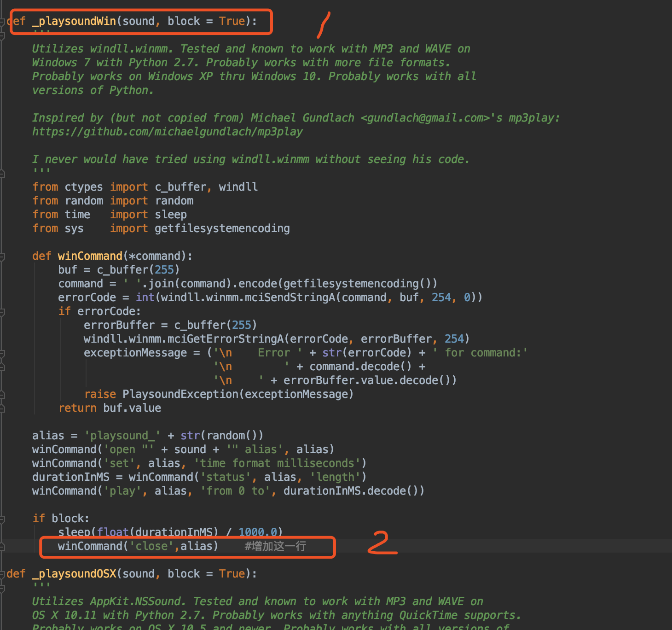
Task: Click the gutter marker next to the if block
Action: coord(3,518)
